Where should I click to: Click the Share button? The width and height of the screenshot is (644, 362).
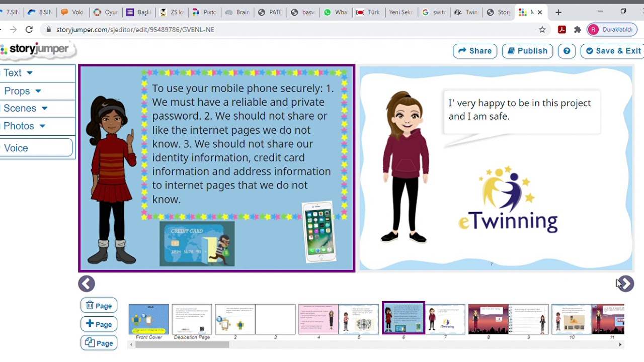click(475, 51)
